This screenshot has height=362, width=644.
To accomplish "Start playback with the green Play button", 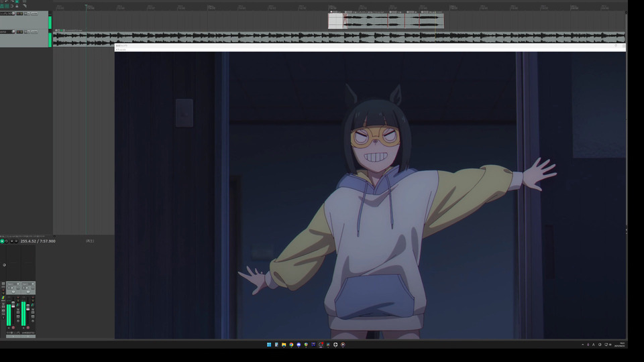I will 2,241.
